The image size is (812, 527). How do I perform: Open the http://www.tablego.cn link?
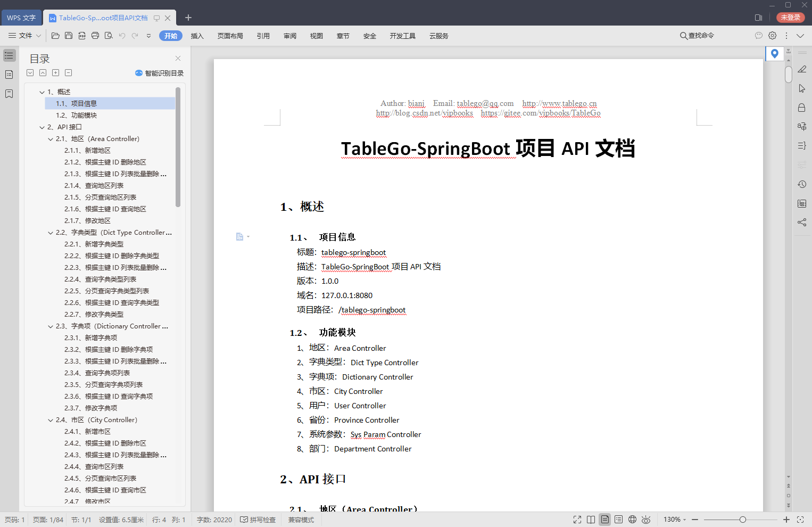(x=559, y=103)
